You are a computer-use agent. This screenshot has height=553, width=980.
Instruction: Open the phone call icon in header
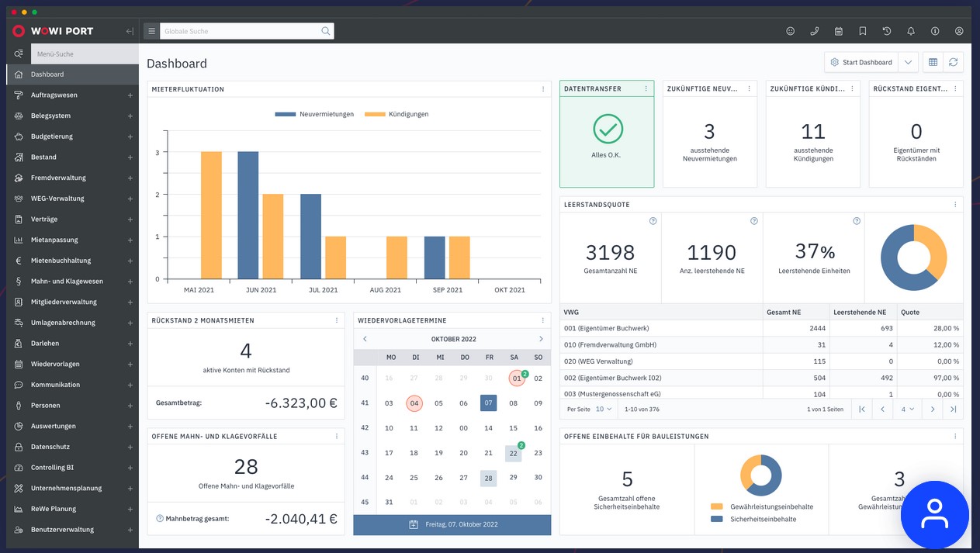tap(815, 31)
